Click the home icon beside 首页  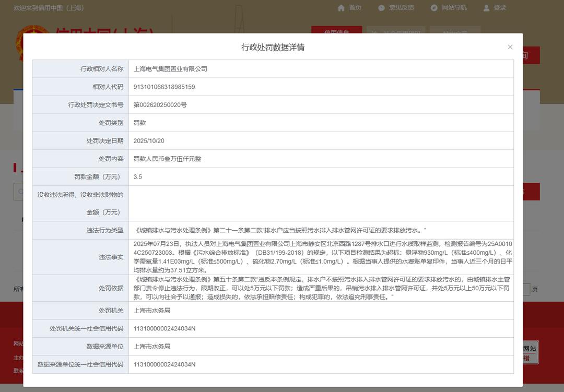click(342, 8)
